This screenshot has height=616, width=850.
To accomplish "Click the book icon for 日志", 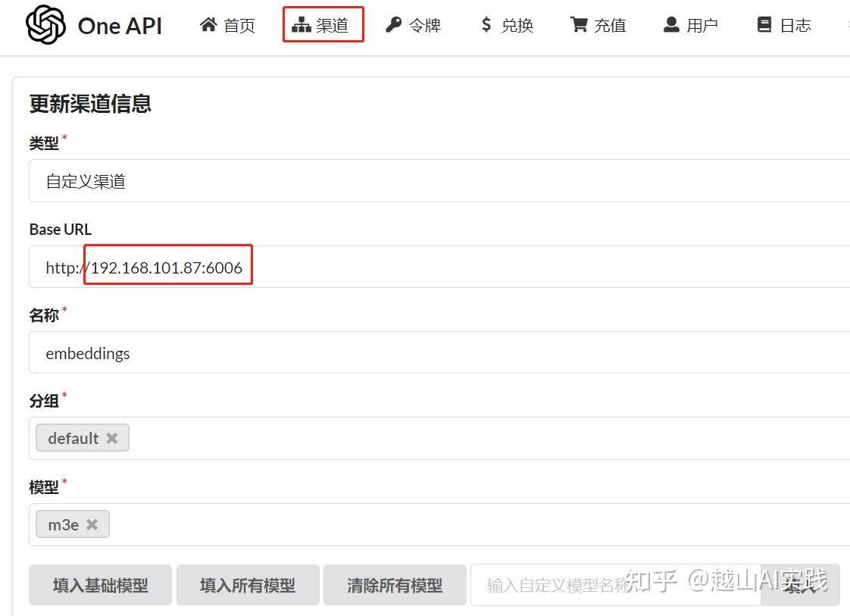I will (x=764, y=25).
